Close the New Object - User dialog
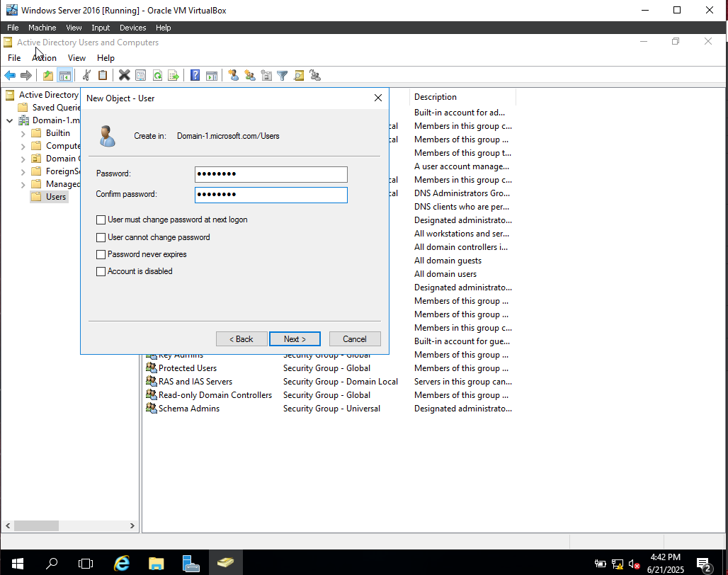728x575 pixels. coord(378,98)
